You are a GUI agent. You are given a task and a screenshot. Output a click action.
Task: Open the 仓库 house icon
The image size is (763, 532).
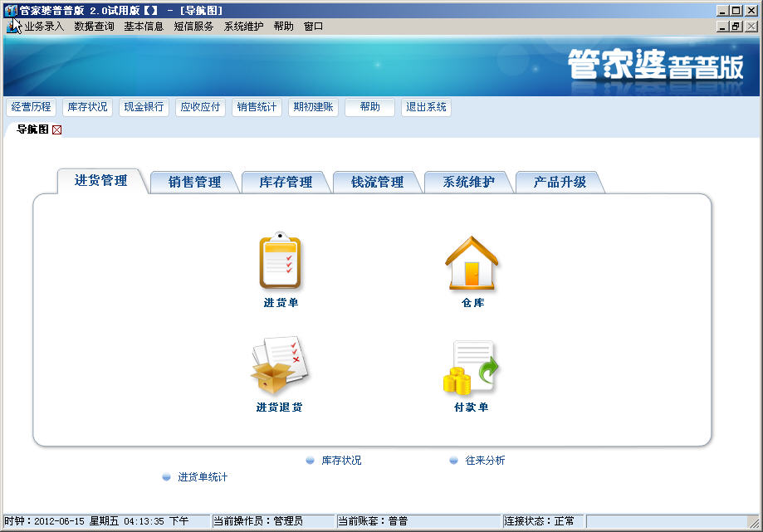(472, 262)
